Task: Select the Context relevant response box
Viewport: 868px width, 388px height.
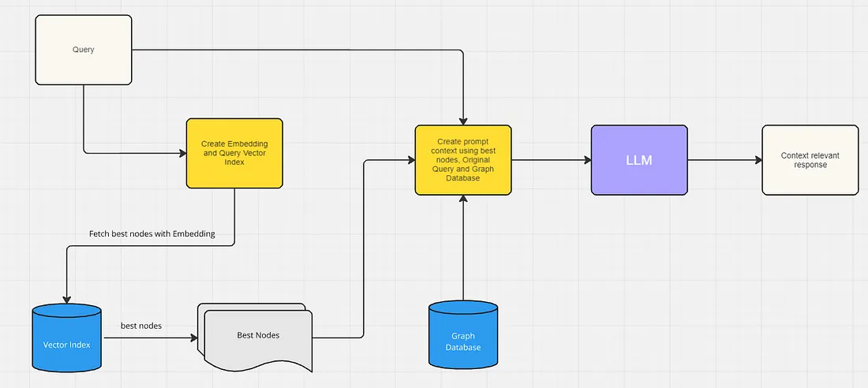Action: (x=810, y=160)
